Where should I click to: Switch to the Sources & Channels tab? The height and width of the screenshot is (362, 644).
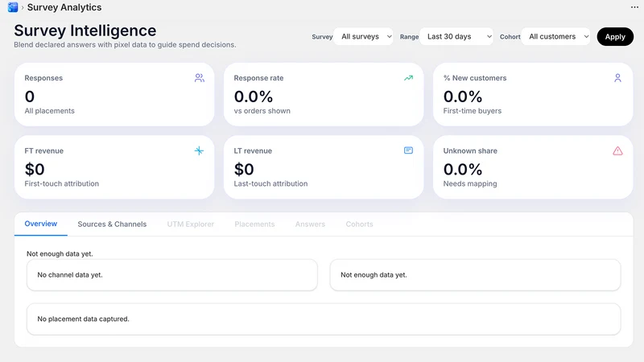[112, 224]
